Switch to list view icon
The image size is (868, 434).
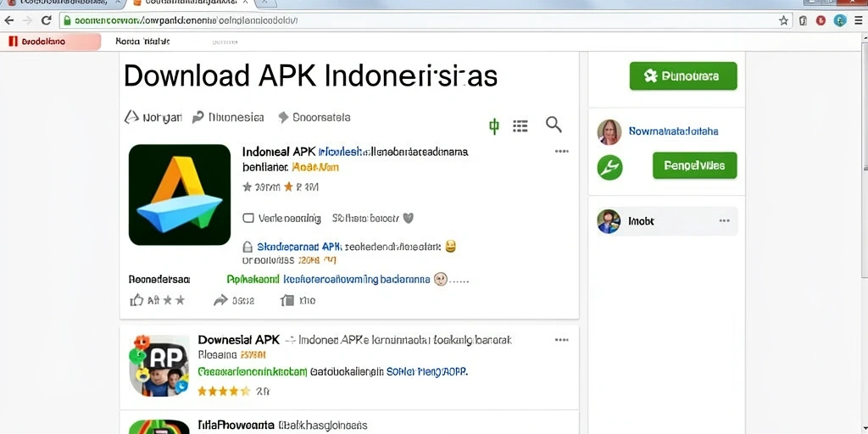[x=520, y=126]
